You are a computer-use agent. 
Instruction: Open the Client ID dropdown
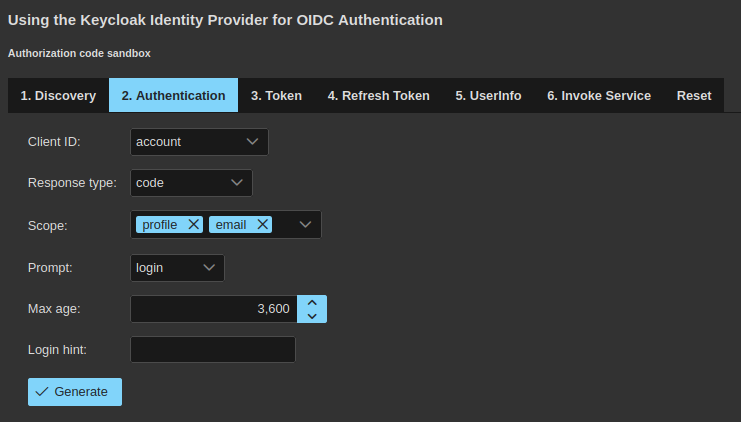(199, 142)
